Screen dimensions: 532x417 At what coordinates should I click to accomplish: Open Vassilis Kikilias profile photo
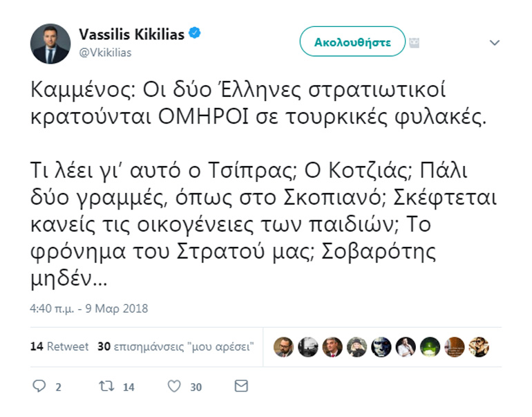pyautogui.click(x=50, y=43)
